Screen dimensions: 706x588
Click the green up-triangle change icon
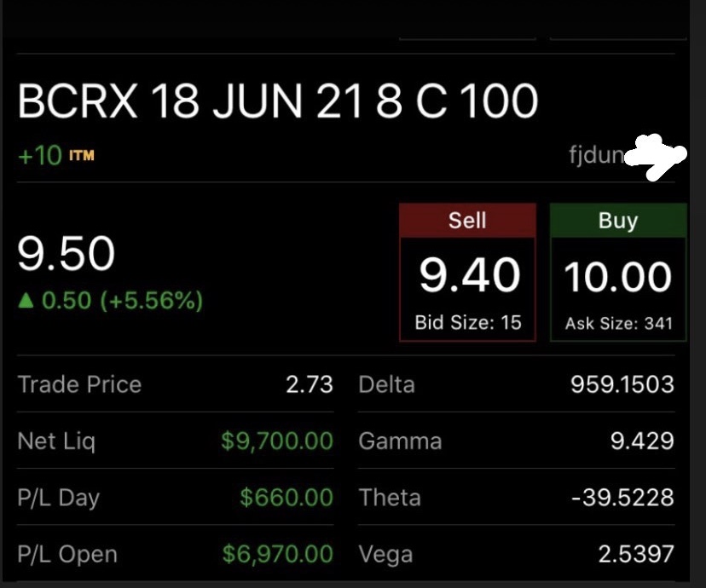26,300
